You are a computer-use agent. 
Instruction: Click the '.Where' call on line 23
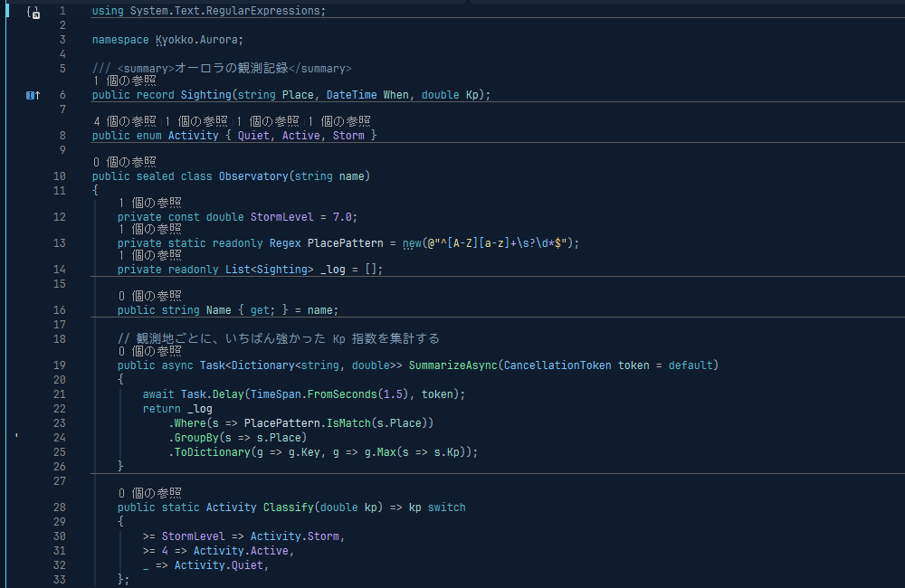(187, 423)
